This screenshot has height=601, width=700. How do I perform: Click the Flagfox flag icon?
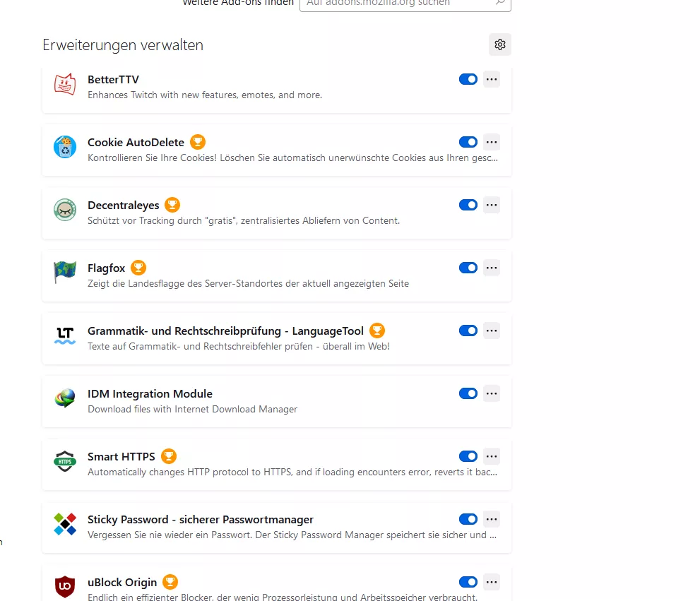click(x=65, y=273)
